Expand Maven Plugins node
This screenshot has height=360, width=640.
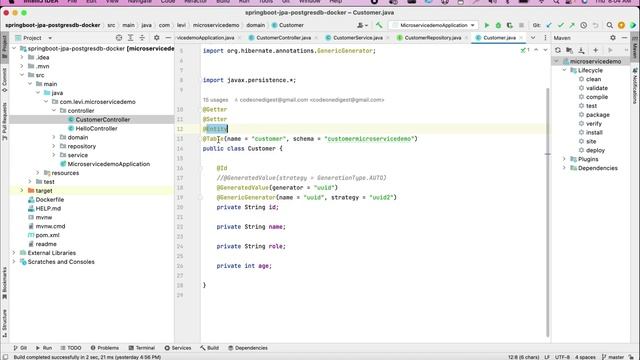(x=564, y=159)
